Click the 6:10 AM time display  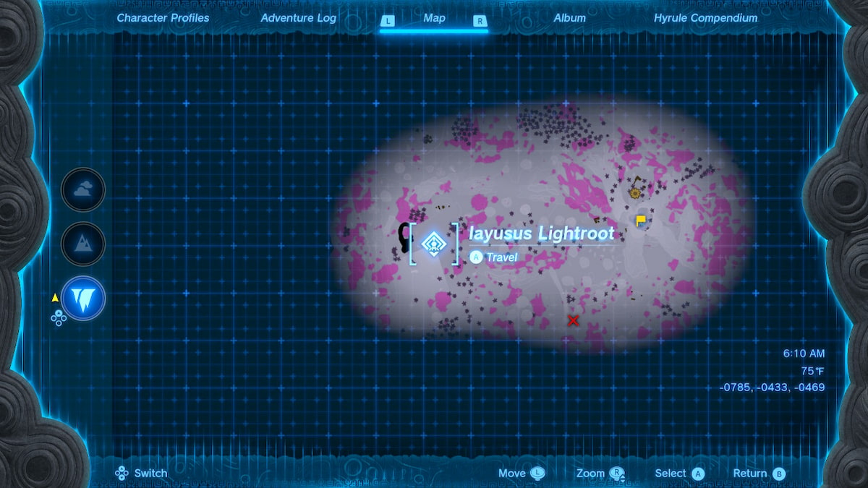click(x=804, y=354)
